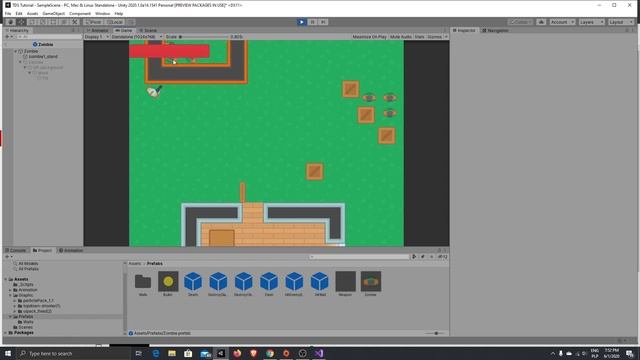Screen dimensions: 640x360
Task: Select the Scale tool in toolbar
Action: click(x=42, y=22)
